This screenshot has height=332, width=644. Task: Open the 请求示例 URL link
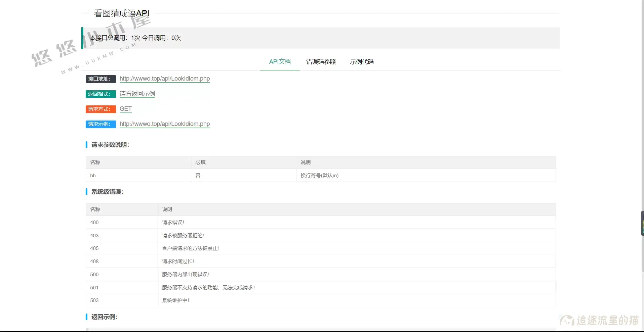point(164,124)
